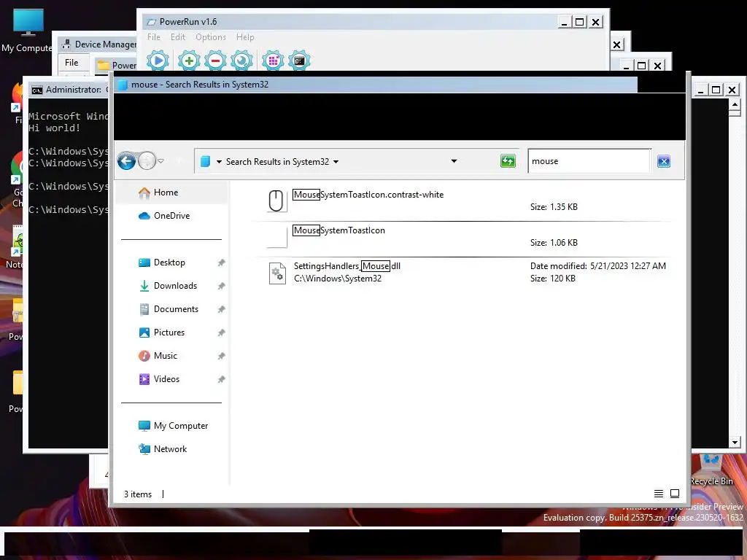The height and width of the screenshot is (560, 747).
Task: Open Music in the navigation pane
Action: pos(171,356)
